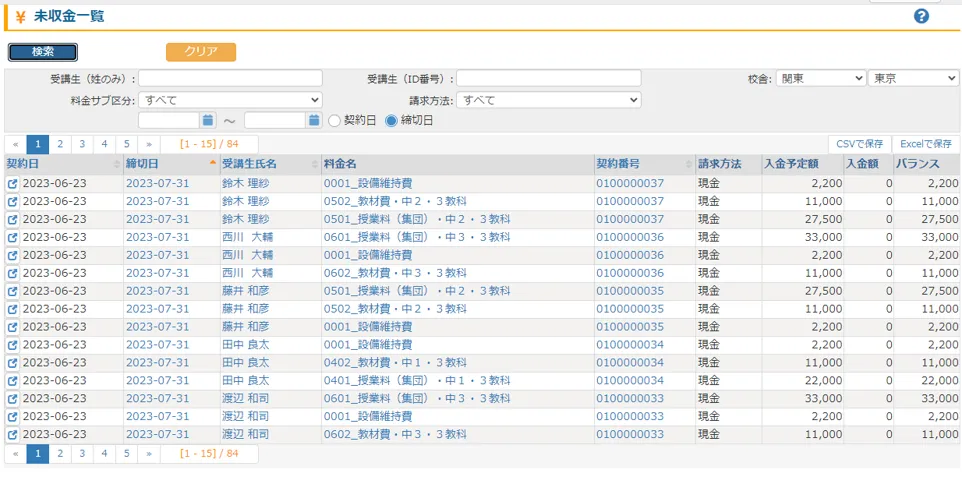Expand the 請求方法 dropdown

click(x=548, y=100)
